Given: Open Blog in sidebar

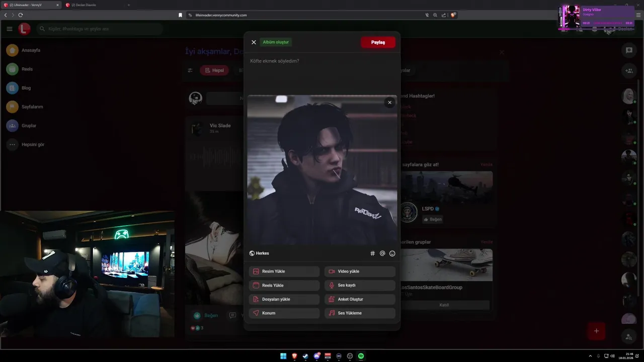Looking at the screenshot, I should click(x=19, y=88).
